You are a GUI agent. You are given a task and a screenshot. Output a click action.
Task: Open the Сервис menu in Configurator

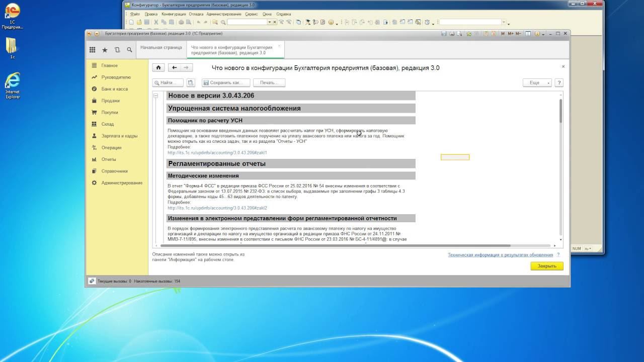tap(252, 14)
